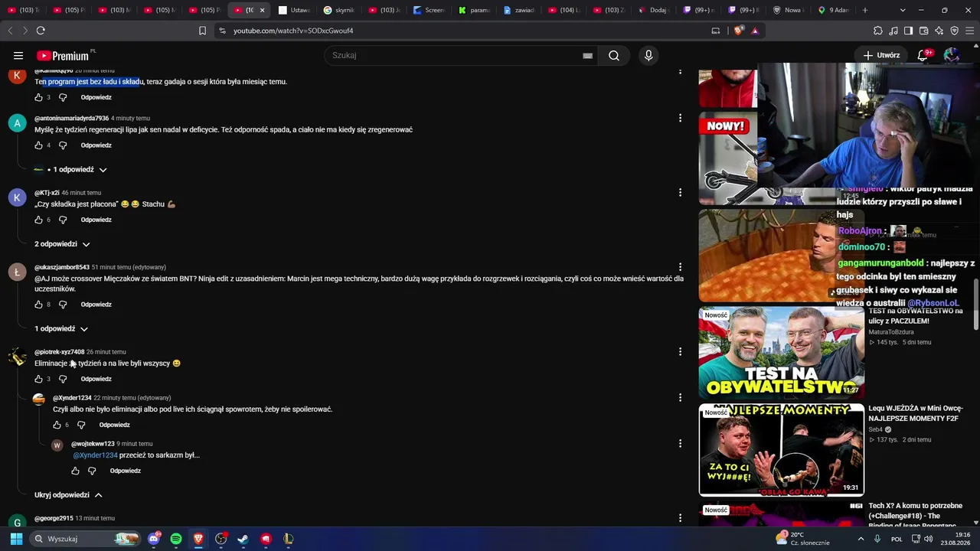Open the 'Utwórz' create menu
This screenshot has height=551, width=980.
coord(881,55)
